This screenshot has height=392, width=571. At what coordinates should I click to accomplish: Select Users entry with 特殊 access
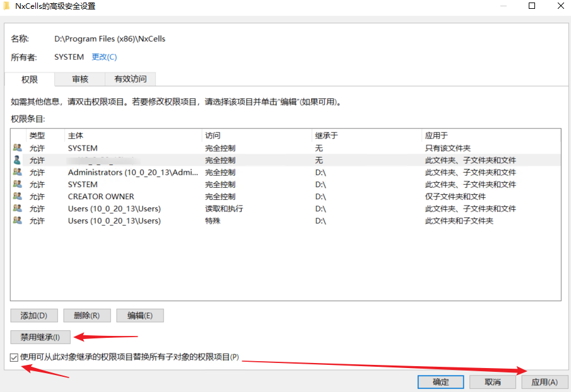[x=285, y=221]
